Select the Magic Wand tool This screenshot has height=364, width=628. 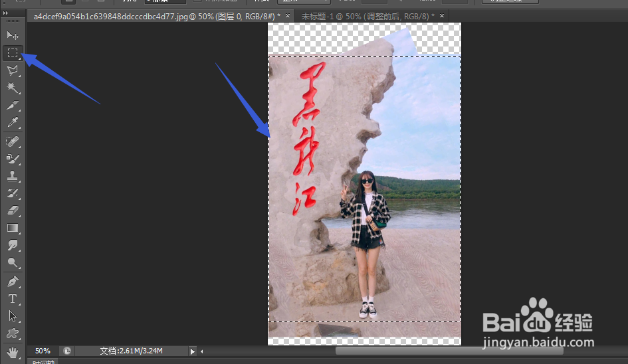pyautogui.click(x=13, y=88)
